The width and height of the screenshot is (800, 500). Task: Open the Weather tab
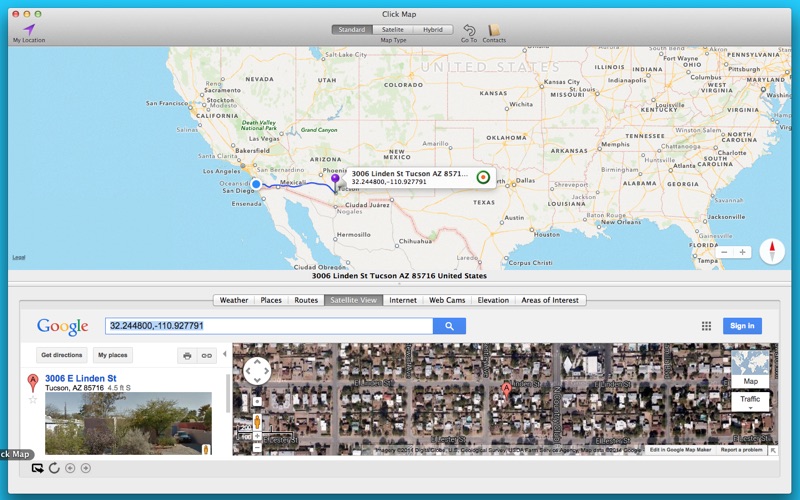(234, 300)
